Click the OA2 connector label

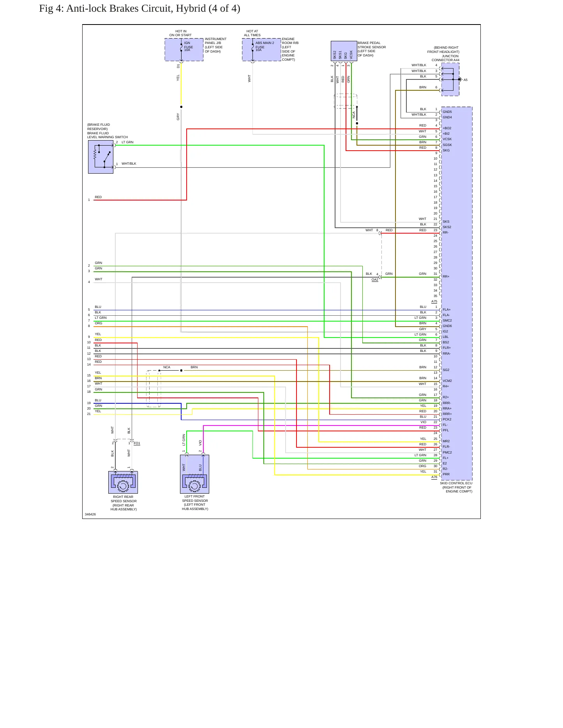pos(375,280)
